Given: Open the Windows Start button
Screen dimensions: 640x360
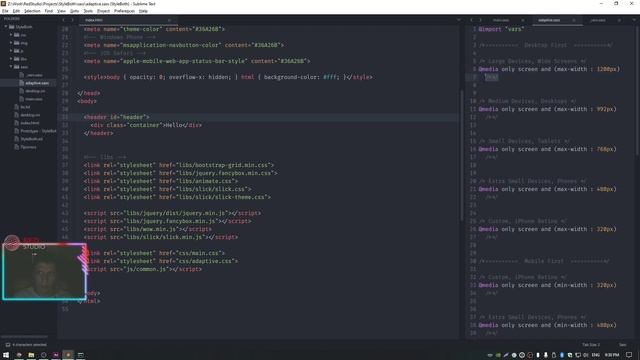Looking at the screenshot, I should (6, 355).
